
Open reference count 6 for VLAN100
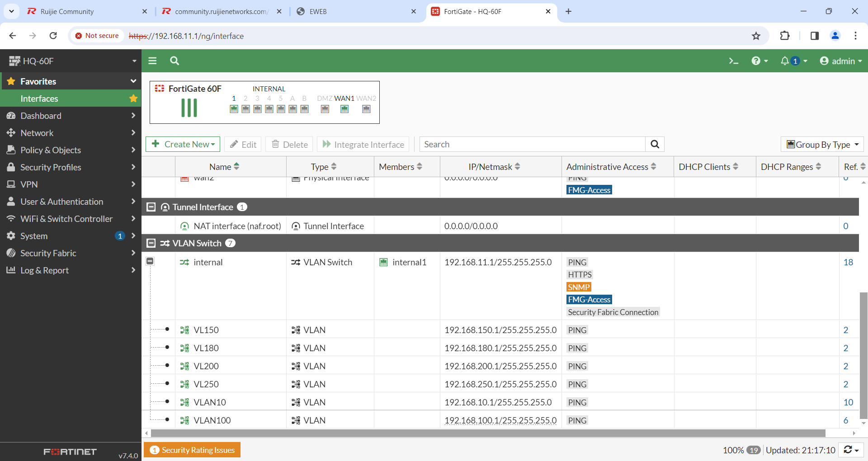click(x=846, y=420)
